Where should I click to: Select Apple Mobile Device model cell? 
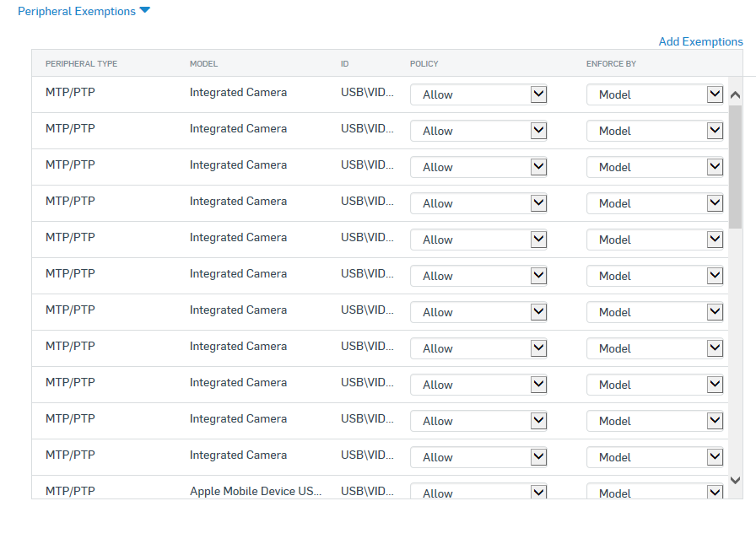256,491
